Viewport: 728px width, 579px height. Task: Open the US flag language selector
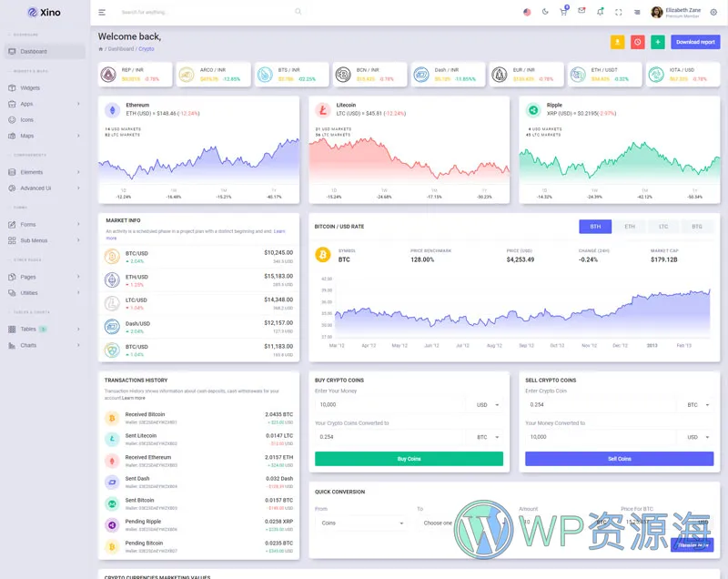pos(527,12)
